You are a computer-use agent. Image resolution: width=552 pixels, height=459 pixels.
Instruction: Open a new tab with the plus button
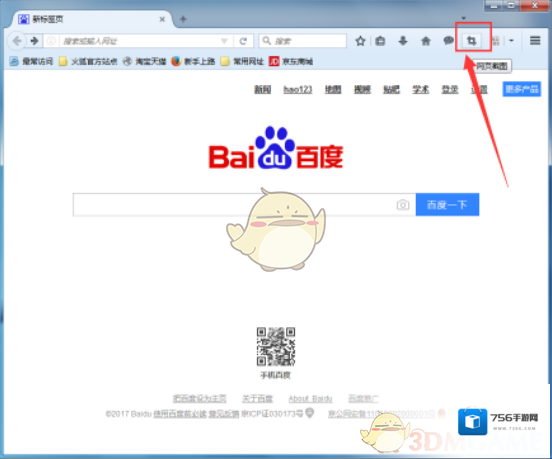click(183, 19)
